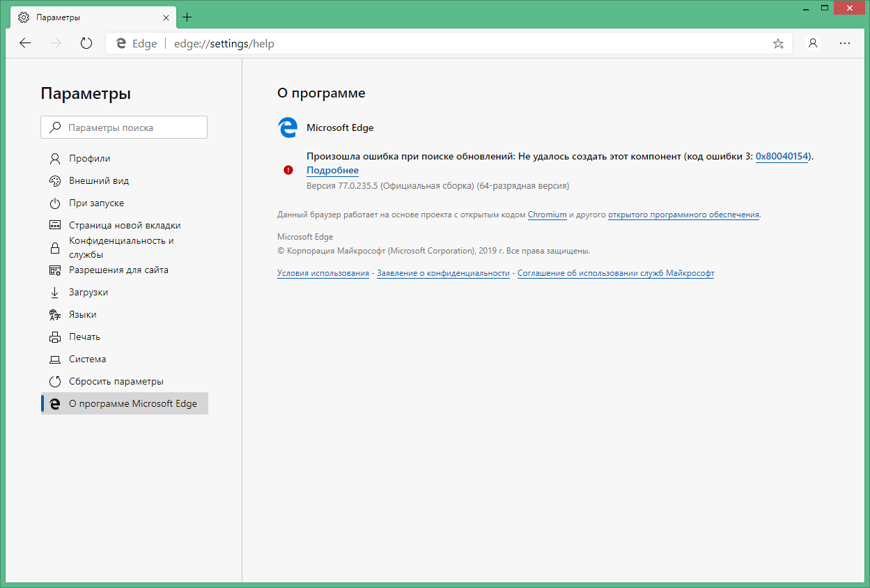This screenshot has width=870, height=588.
Task: Open the При запуске startup settings icon
Action: [x=54, y=203]
